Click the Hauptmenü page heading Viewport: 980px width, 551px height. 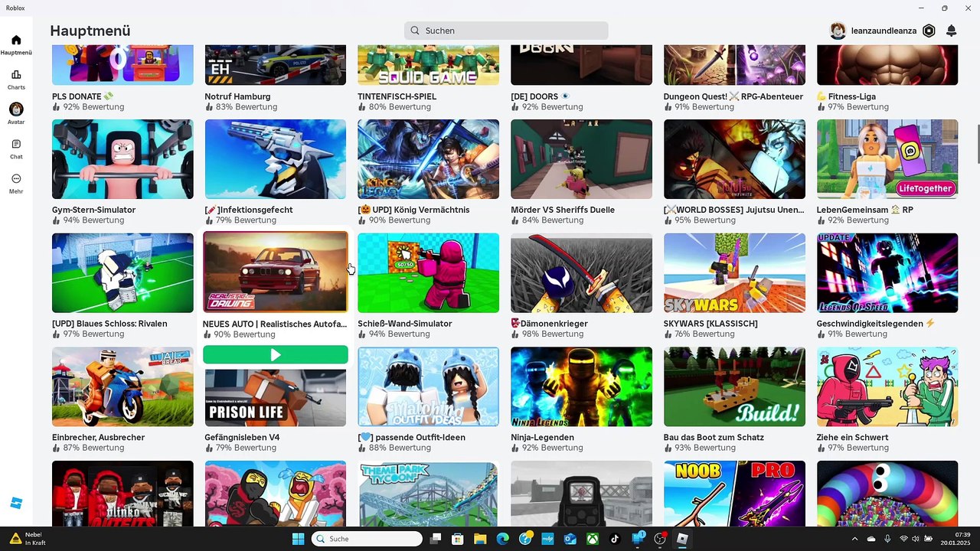pos(90,31)
